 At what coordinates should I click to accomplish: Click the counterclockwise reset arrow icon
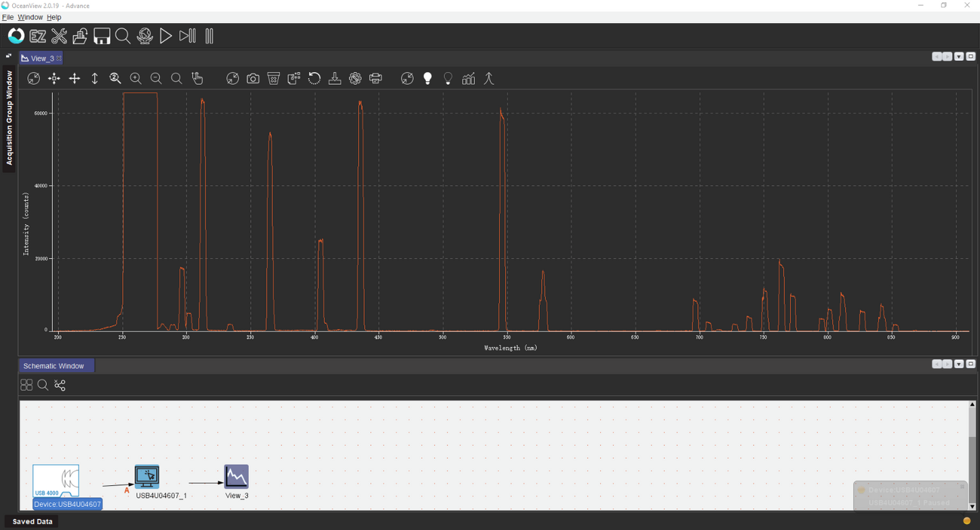314,79
